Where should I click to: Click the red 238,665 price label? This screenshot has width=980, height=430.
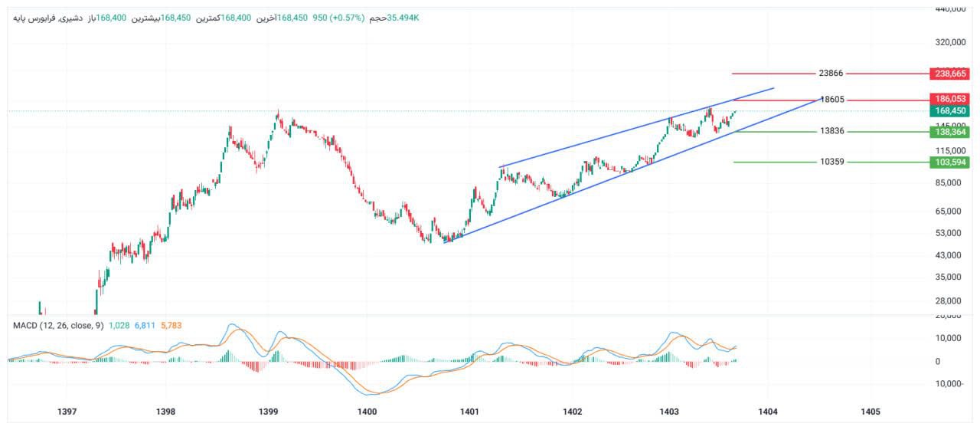pos(950,74)
